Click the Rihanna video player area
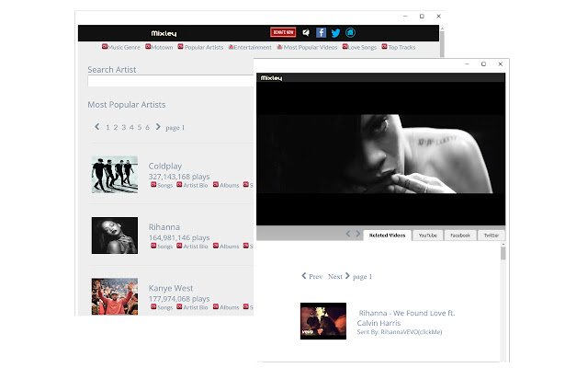Image resolution: width=588 pixels, height=368 pixels. click(x=380, y=154)
